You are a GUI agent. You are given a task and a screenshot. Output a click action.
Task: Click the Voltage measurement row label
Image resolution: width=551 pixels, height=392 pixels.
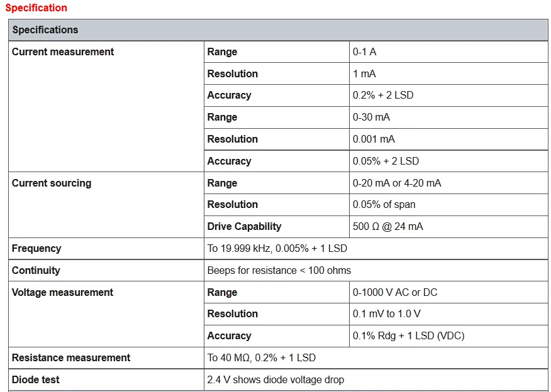point(62,292)
